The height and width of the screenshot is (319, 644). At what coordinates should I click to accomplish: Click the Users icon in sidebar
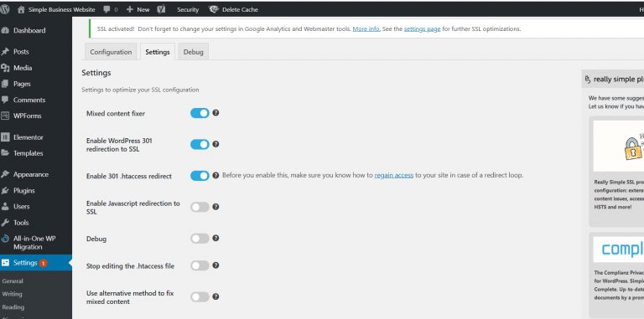[5, 206]
